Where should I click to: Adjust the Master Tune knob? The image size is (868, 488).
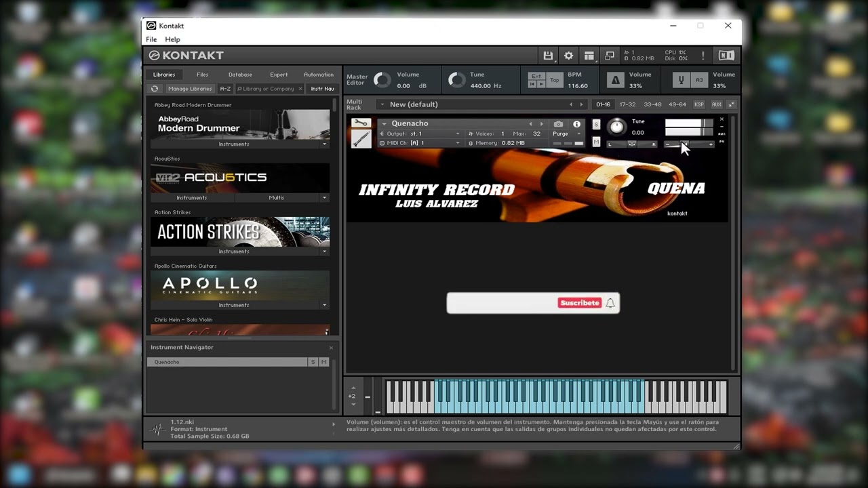(x=457, y=81)
